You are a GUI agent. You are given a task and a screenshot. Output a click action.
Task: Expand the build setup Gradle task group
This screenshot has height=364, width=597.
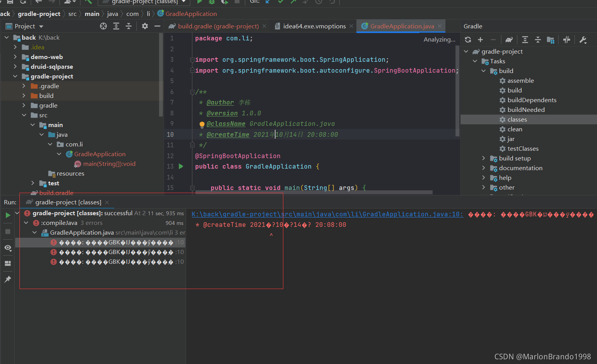point(484,158)
